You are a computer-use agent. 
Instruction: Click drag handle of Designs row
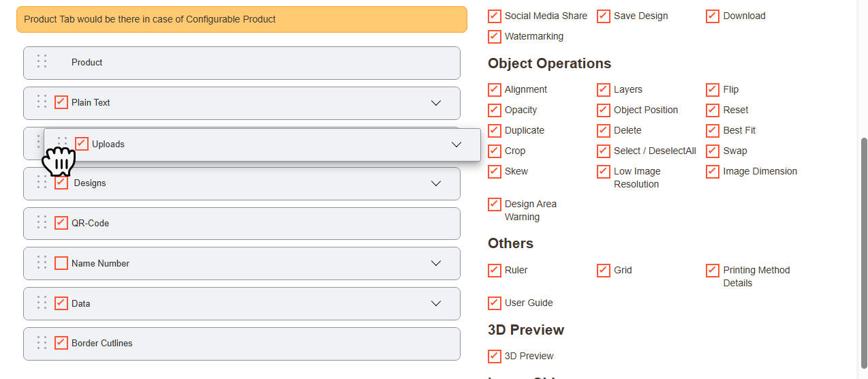[x=42, y=183]
